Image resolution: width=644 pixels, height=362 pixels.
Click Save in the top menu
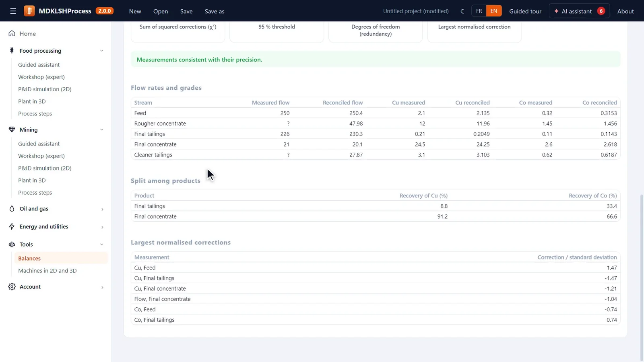186,11
